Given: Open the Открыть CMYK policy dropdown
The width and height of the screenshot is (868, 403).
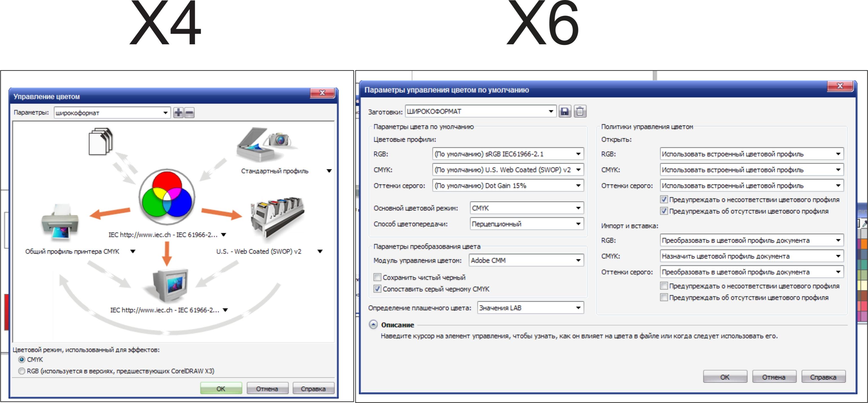Looking at the screenshot, I should 752,170.
